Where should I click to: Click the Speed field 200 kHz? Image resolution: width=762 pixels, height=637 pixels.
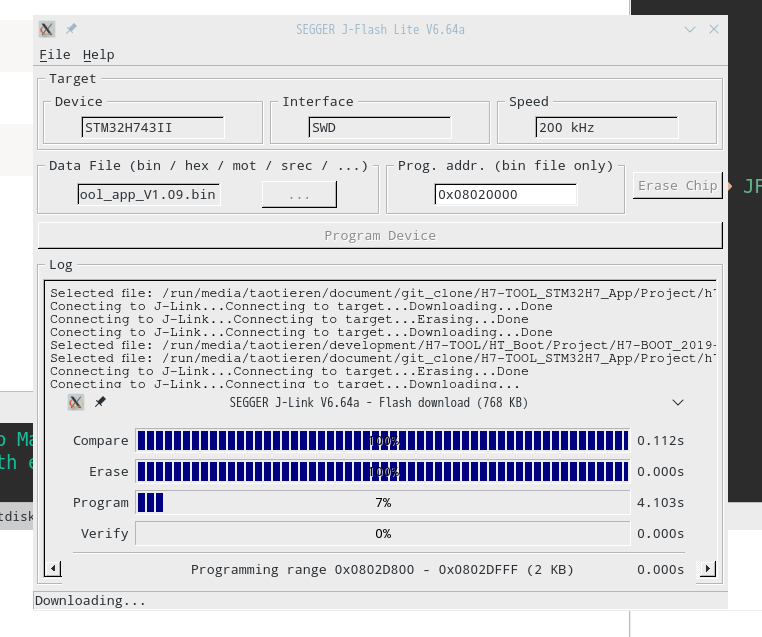[606, 127]
